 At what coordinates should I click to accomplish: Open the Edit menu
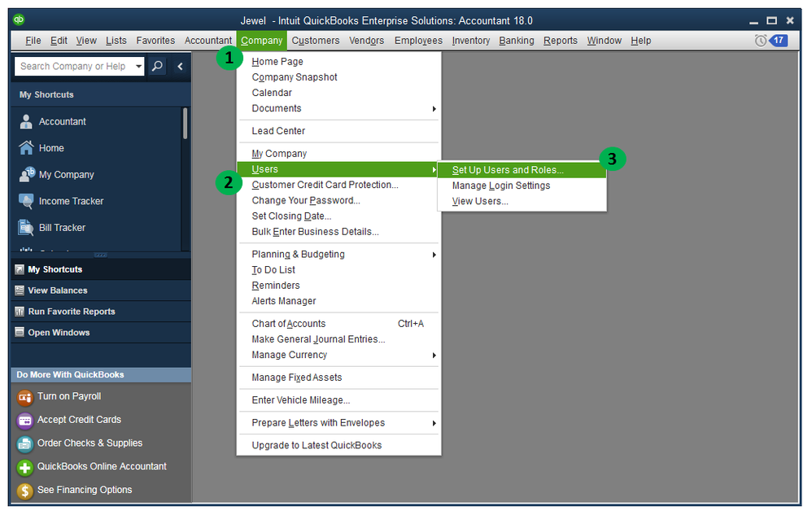(x=59, y=41)
